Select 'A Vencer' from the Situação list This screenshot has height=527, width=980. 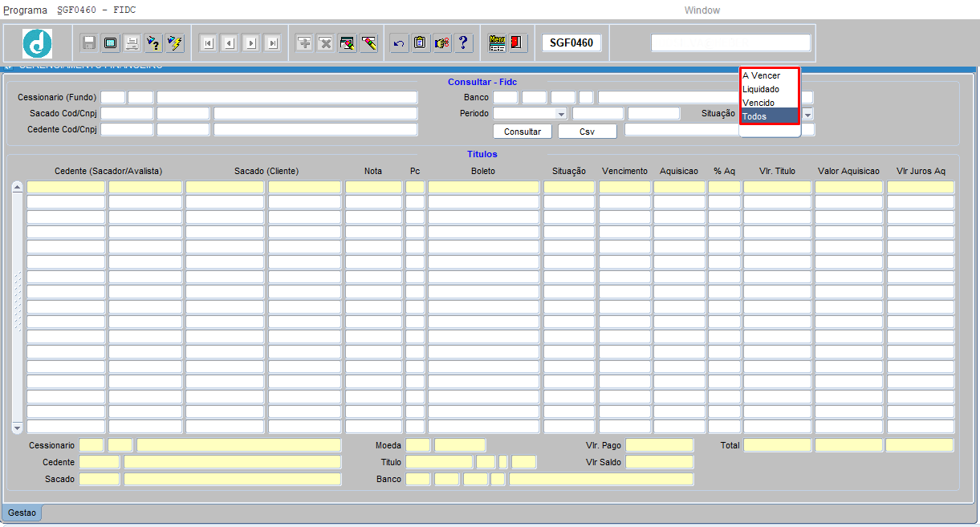[761, 75]
